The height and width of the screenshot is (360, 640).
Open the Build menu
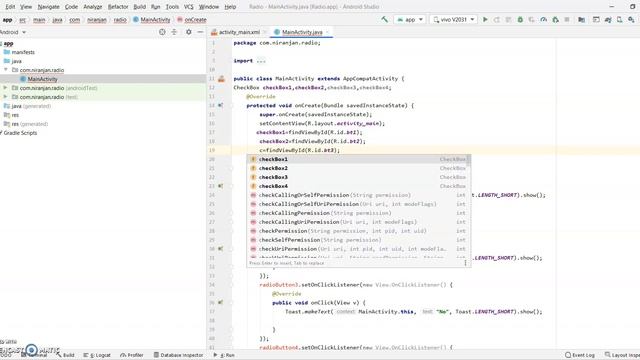pyautogui.click(x=140, y=7)
